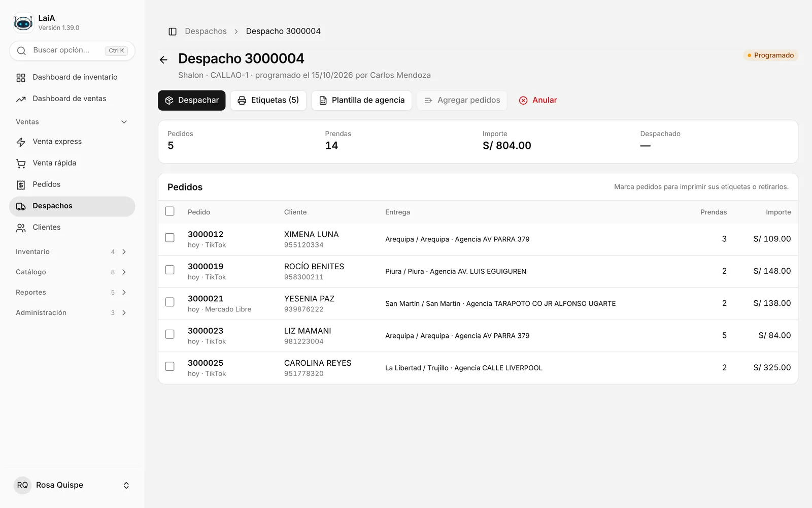812x508 pixels.
Task: Collapse the Ventas section chevron
Action: (x=124, y=122)
